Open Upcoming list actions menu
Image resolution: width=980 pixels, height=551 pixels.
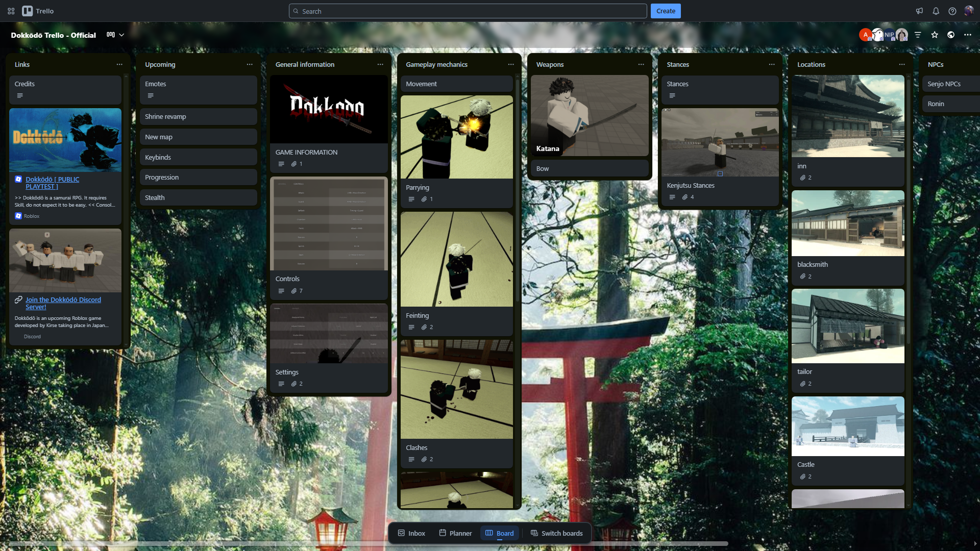[x=250, y=64]
